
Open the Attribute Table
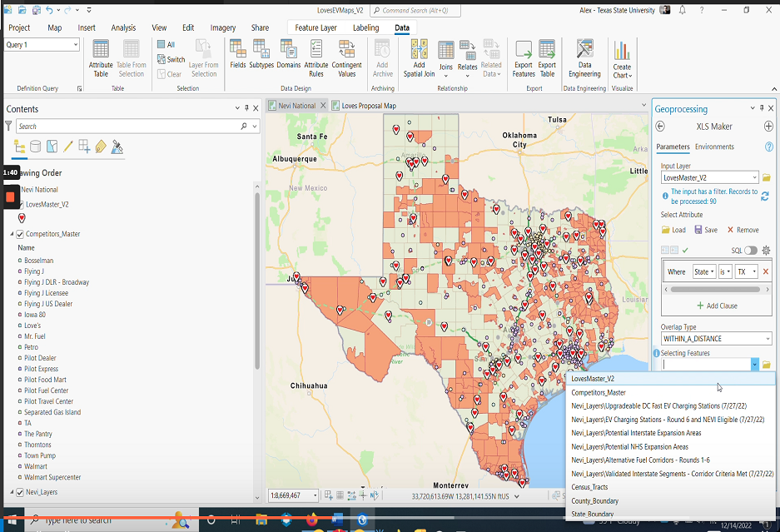click(x=101, y=58)
